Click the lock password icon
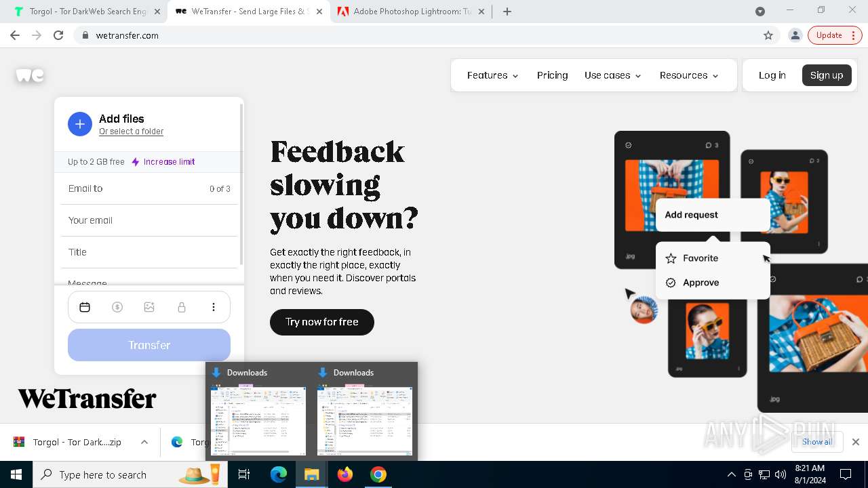The width and height of the screenshot is (868, 488). (x=182, y=307)
